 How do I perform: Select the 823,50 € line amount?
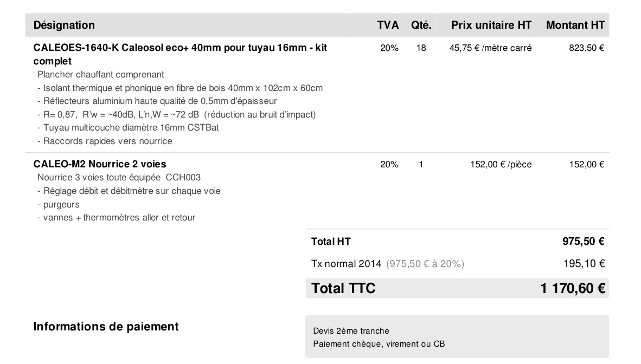click(x=586, y=48)
